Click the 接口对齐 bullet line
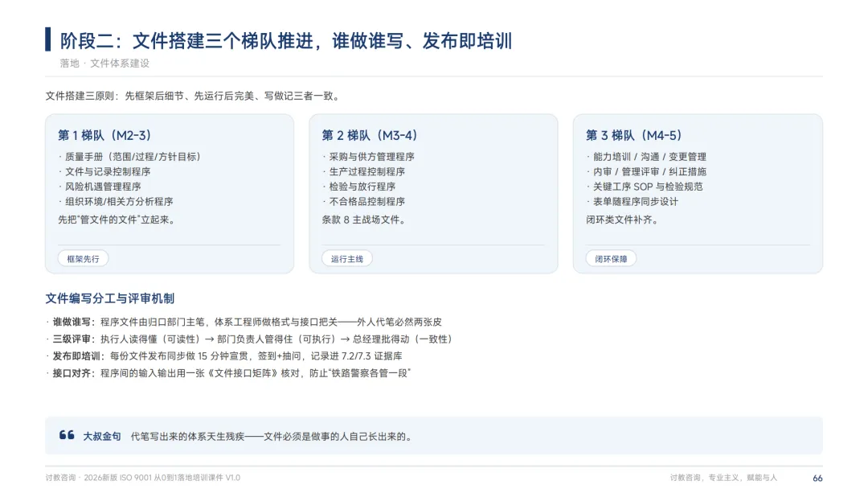Image resolution: width=868 pixels, height=489 pixels. click(228, 373)
